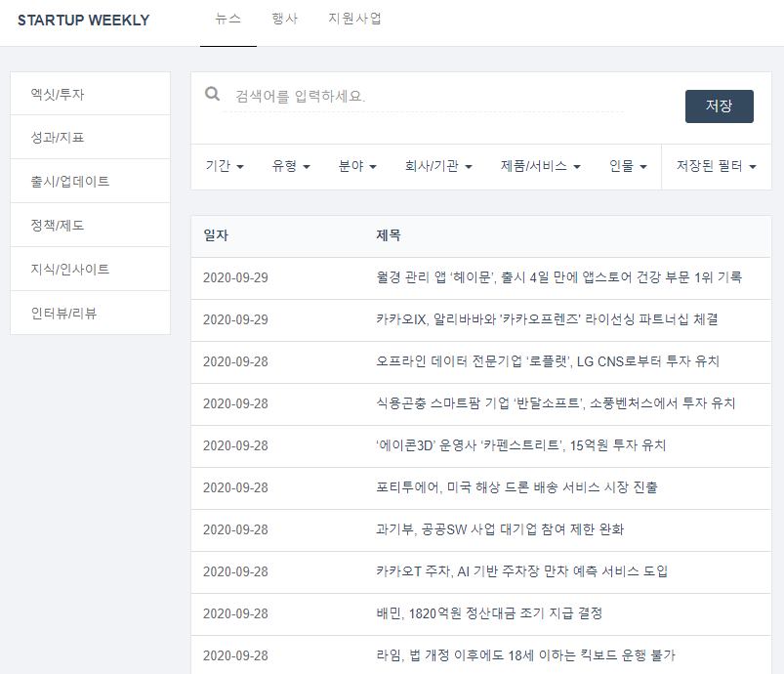Click date 2020-09-28 in 배민 row
The image size is (784, 674).
[235, 614]
